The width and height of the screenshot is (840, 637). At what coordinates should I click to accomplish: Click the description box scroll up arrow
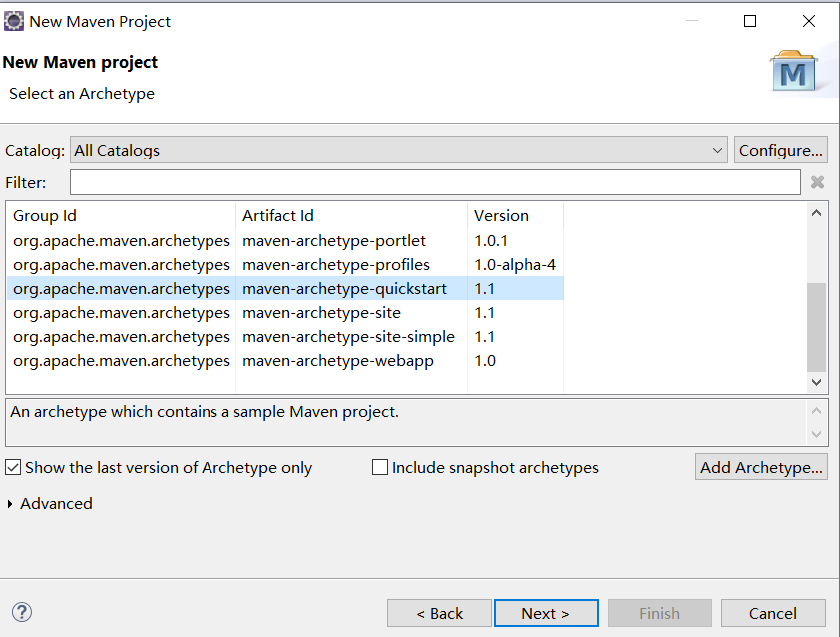pyautogui.click(x=816, y=411)
